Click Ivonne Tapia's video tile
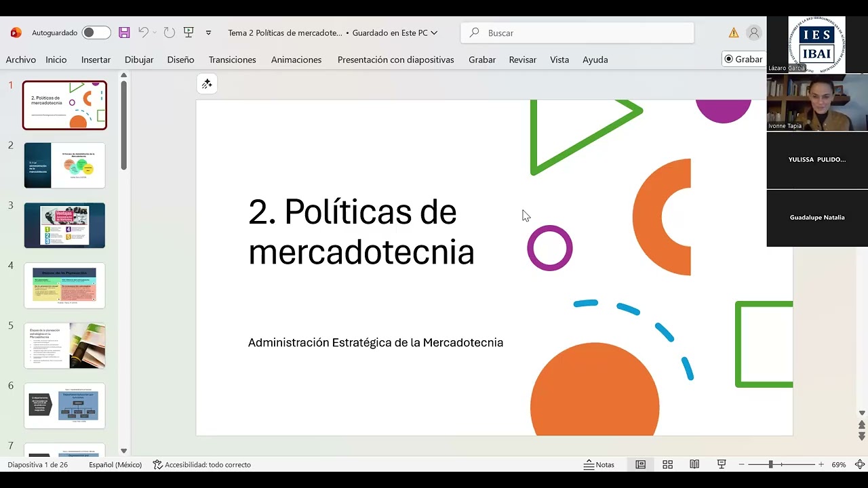Viewport: 868px width, 488px height. tap(817, 102)
